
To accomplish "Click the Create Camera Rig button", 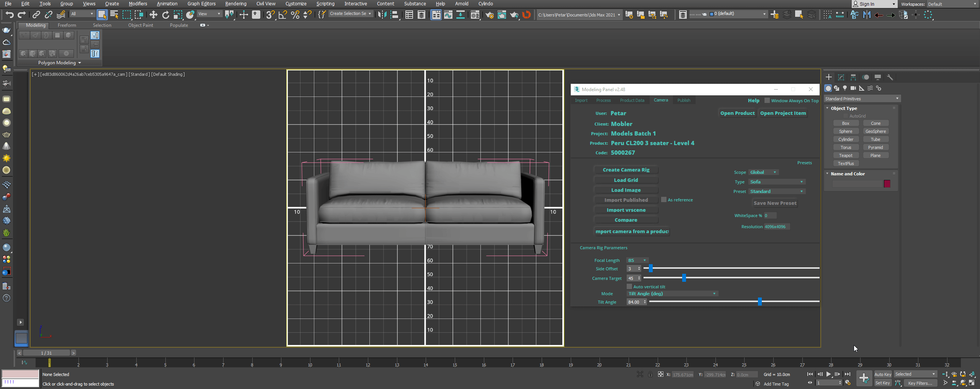I will tap(626, 170).
